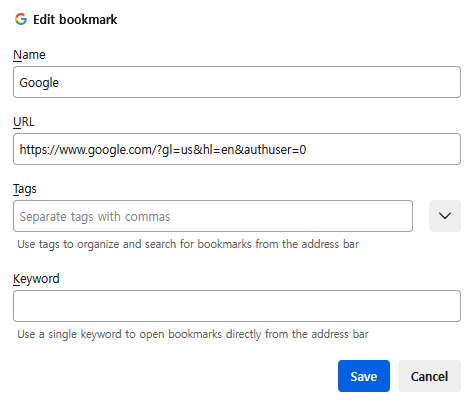Screen dimensions: 474x406
Task: Expand the tags selector chevron
Action: point(445,216)
